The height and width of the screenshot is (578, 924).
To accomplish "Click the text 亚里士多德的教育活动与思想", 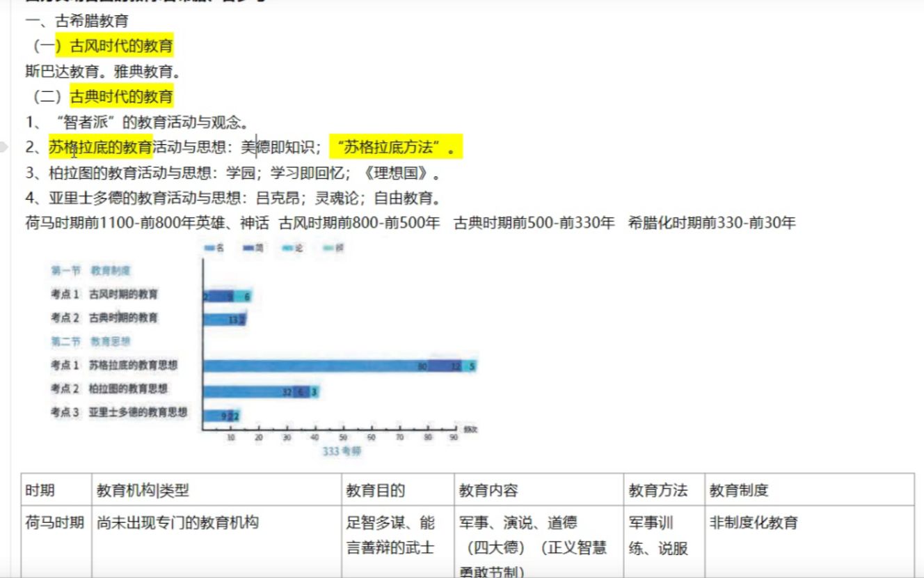I will point(145,198).
